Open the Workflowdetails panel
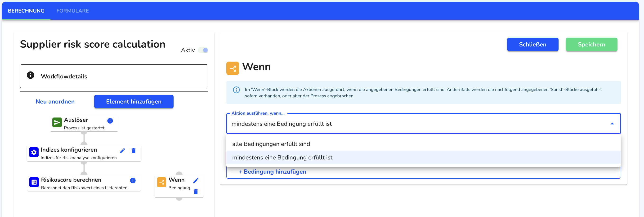The width and height of the screenshot is (644, 217). 114,76
